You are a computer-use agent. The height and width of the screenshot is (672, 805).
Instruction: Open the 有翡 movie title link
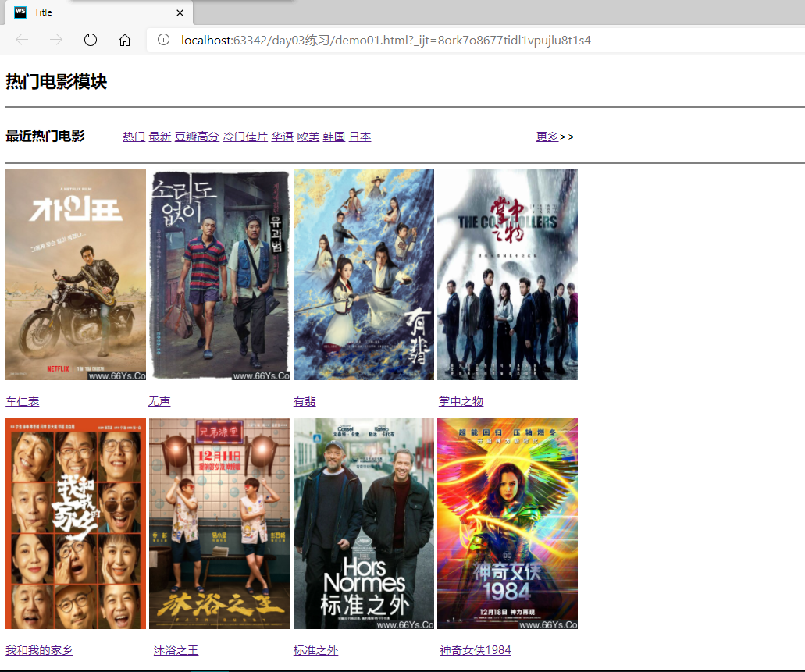click(305, 401)
